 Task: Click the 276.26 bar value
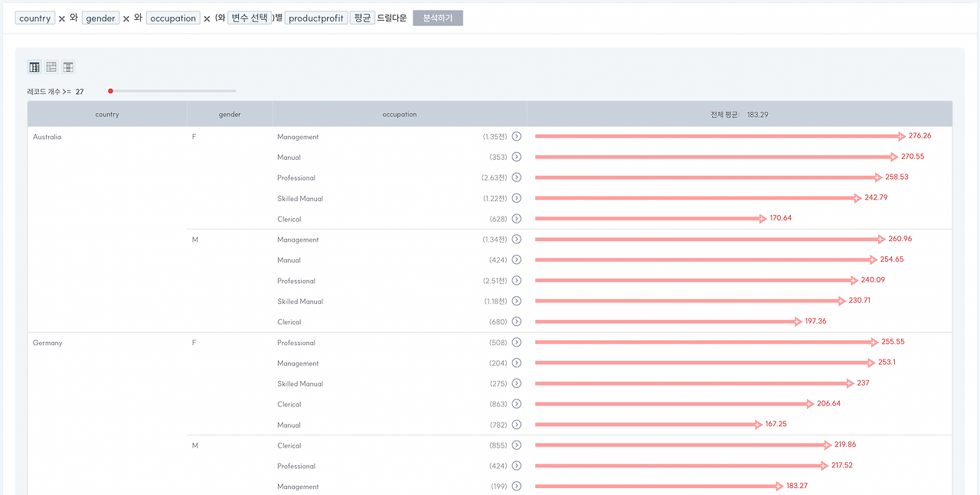click(x=920, y=135)
